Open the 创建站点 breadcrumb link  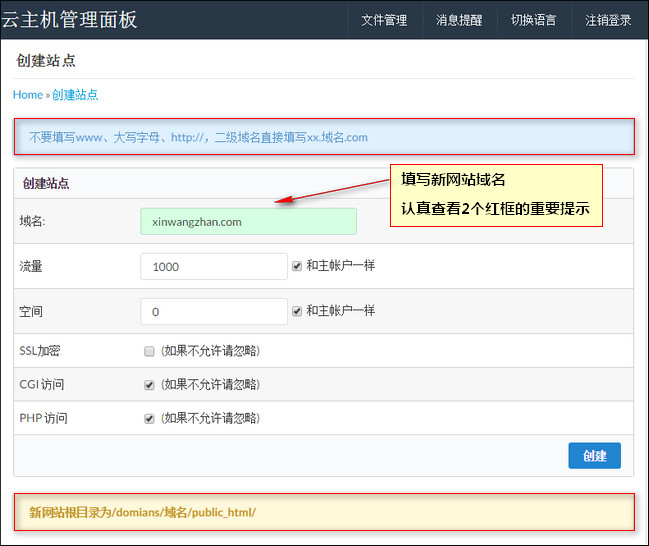coord(75,95)
